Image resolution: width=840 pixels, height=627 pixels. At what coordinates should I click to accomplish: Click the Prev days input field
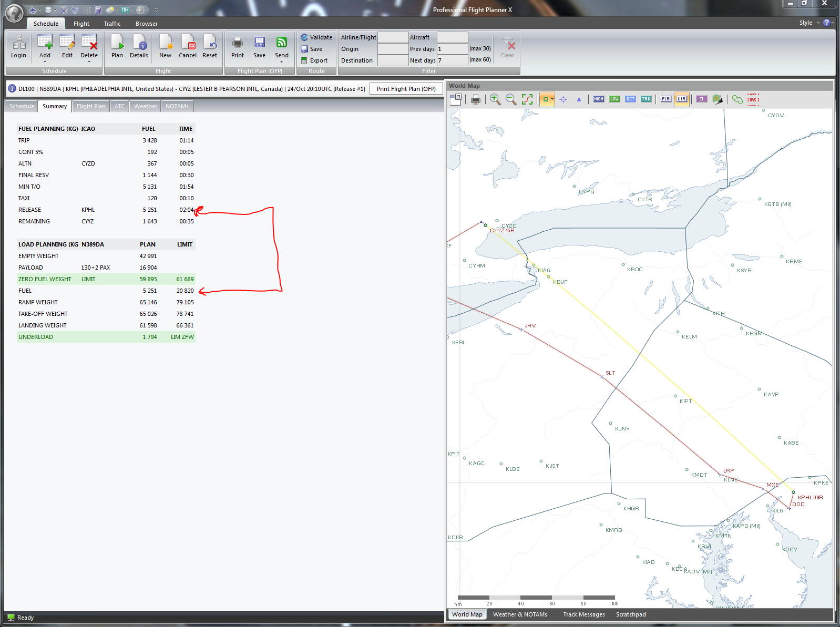pyautogui.click(x=452, y=49)
